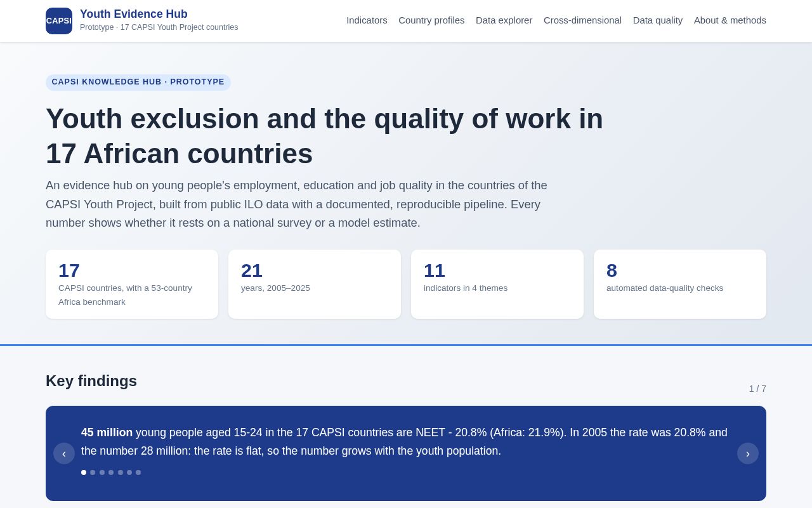Click 'Prototype · 17 CAPSI Youth Project countries' subtitle
This screenshot has width=812, height=508.
[159, 27]
